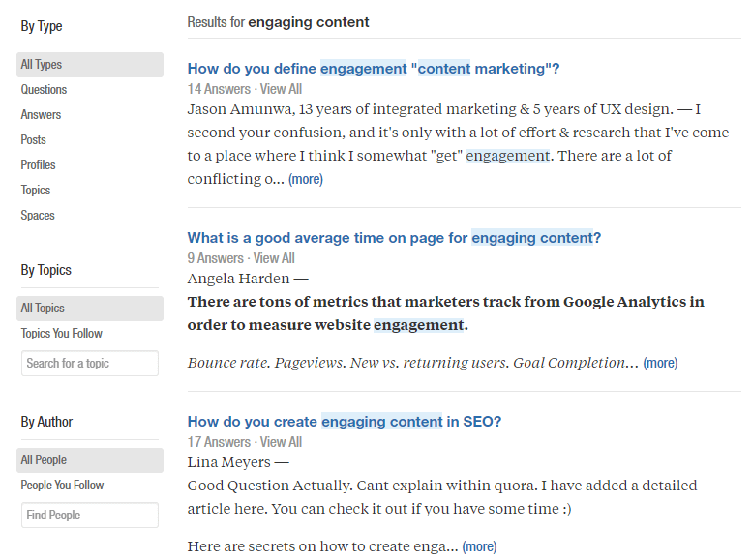This screenshot has height=560, width=752.
Task: Click the 'Results for engaging content' heading
Action: (x=278, y=22)
